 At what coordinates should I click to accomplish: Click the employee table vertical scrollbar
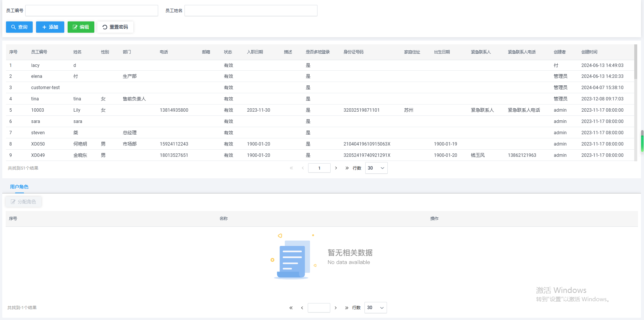point(635,62)
